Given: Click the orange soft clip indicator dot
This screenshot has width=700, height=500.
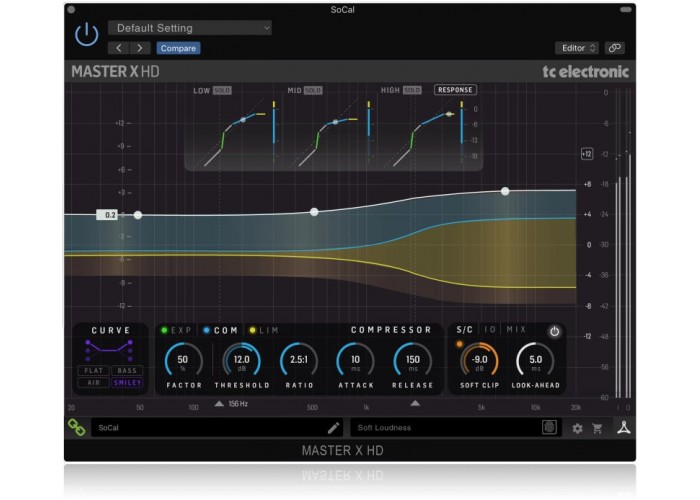Looking at the screenshot, I should (x=459, y=344).
